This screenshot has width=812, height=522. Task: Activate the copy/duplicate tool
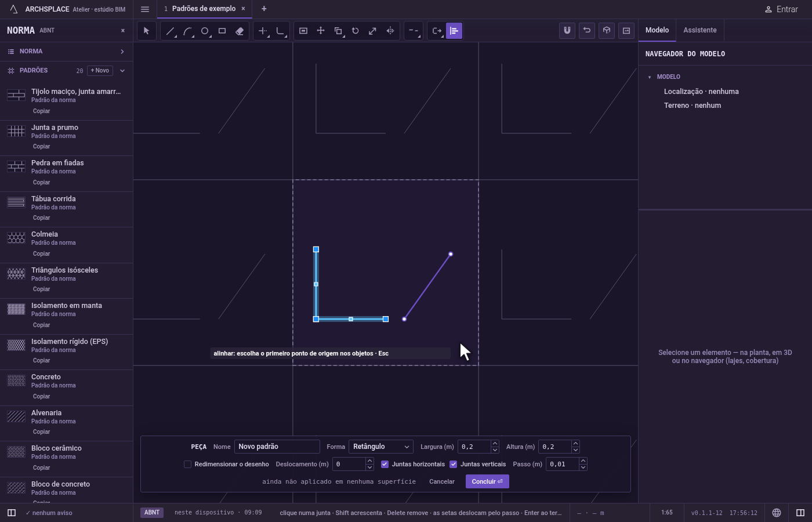pyautogui.click(x=338, y=31)
